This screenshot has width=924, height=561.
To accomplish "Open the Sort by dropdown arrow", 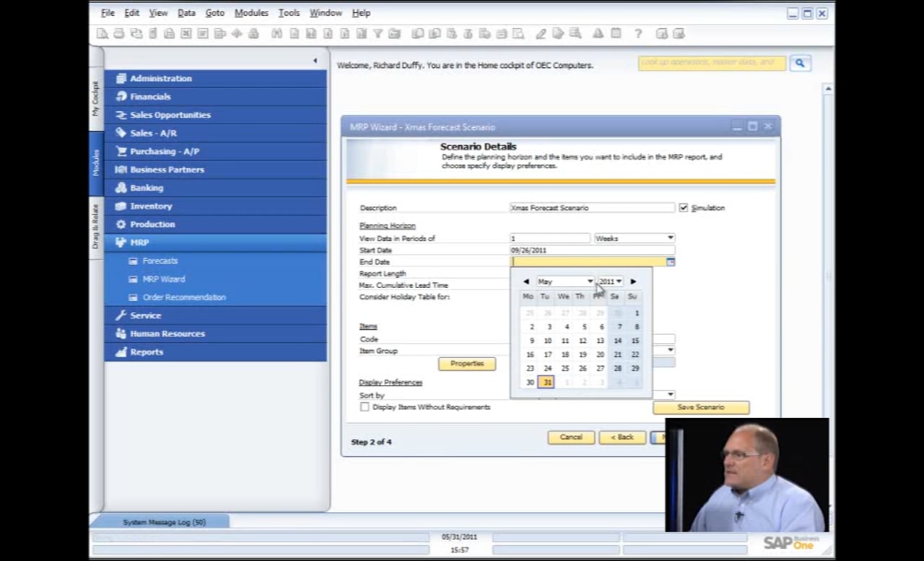I will point(671,395).
